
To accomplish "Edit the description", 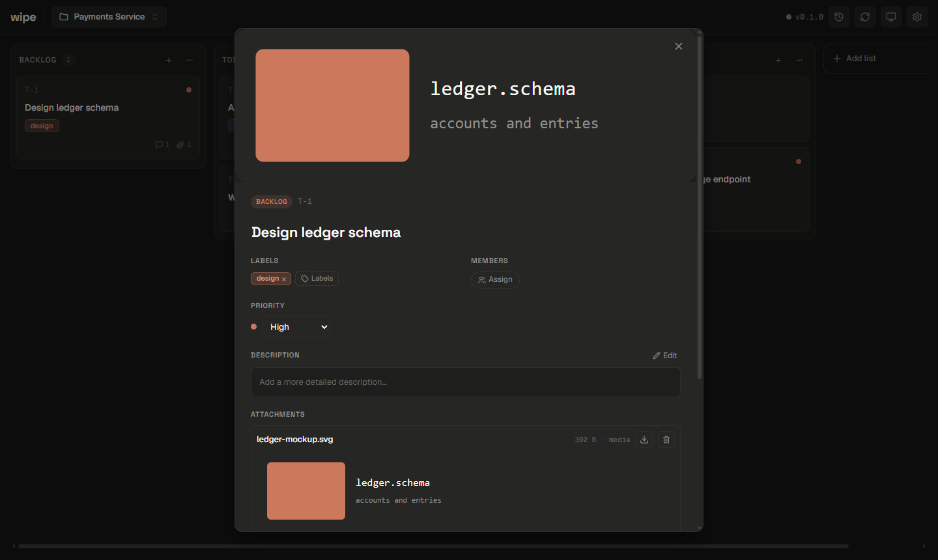I will [665, 356].
